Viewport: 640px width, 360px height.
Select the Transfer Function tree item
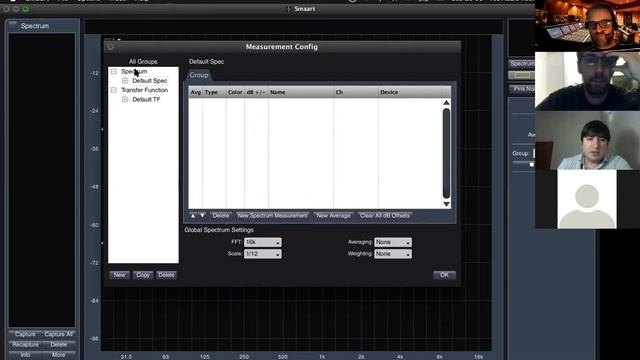coord(144,90)
